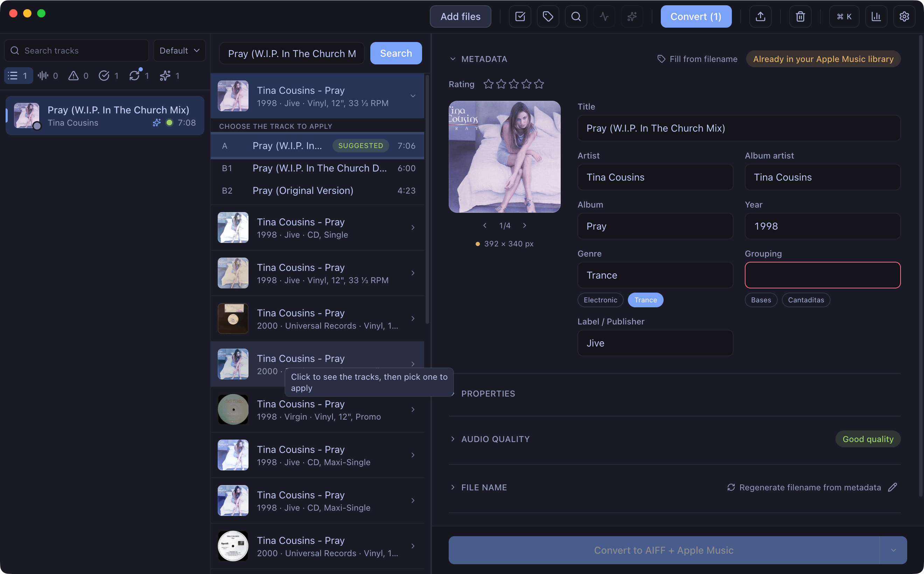Viewport: 924px width, 574px height.
Task: Open the statistics bar chart icon
Action: (876, 16)
